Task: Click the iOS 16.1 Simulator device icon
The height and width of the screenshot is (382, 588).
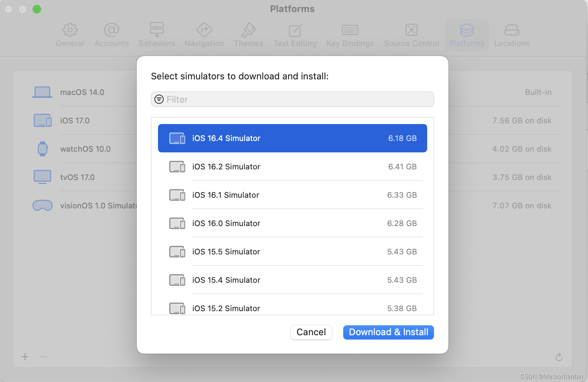Action: (177, 195)
